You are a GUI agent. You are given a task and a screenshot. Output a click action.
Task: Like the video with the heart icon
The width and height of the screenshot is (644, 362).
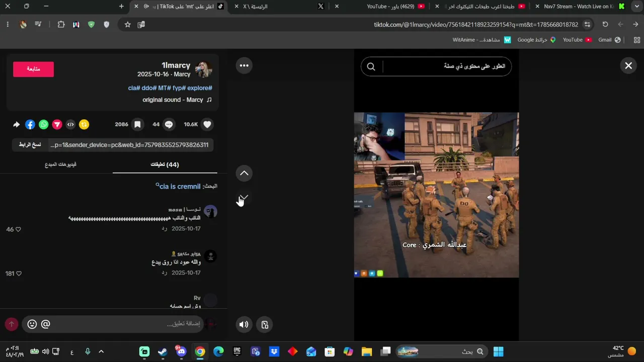tap(207, 125)
